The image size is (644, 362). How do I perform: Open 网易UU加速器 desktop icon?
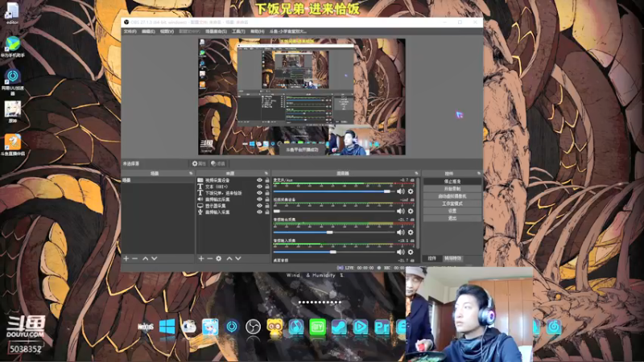[13, 82]
